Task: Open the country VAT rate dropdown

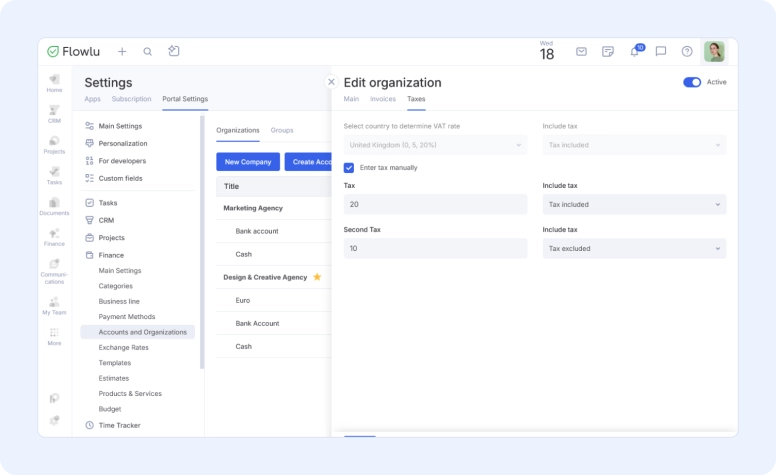Action: (x=435, y=145)
